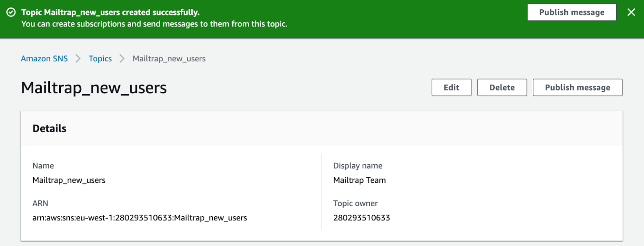Navigate to Topics via the breadcrumb
Image resolution: width=644 pixels, height=246 pixels.
click(100, 59)
